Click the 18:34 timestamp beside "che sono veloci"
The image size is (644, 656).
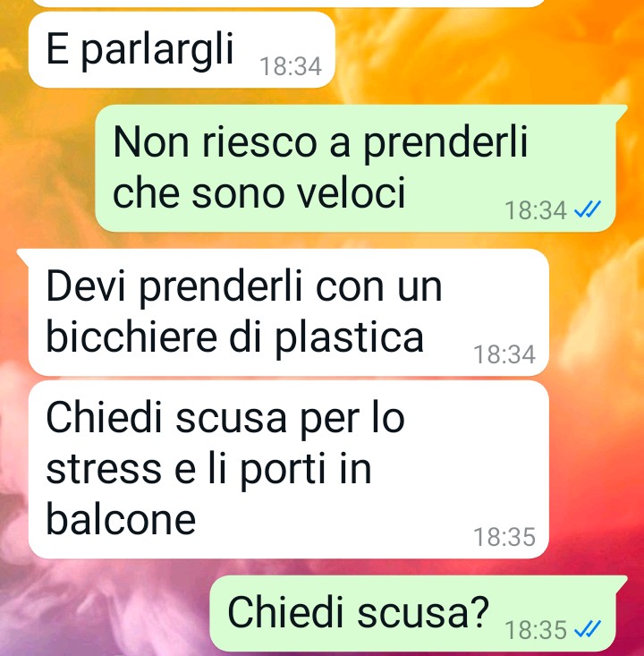coord(536,210)
